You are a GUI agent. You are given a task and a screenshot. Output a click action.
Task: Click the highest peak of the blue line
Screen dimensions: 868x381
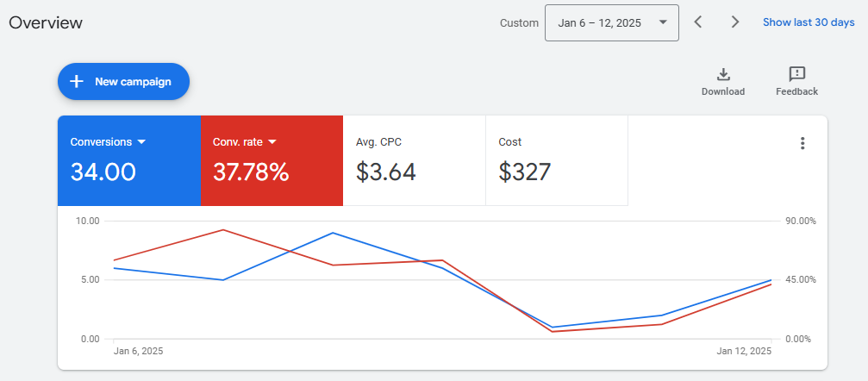[x=333, y=233]
